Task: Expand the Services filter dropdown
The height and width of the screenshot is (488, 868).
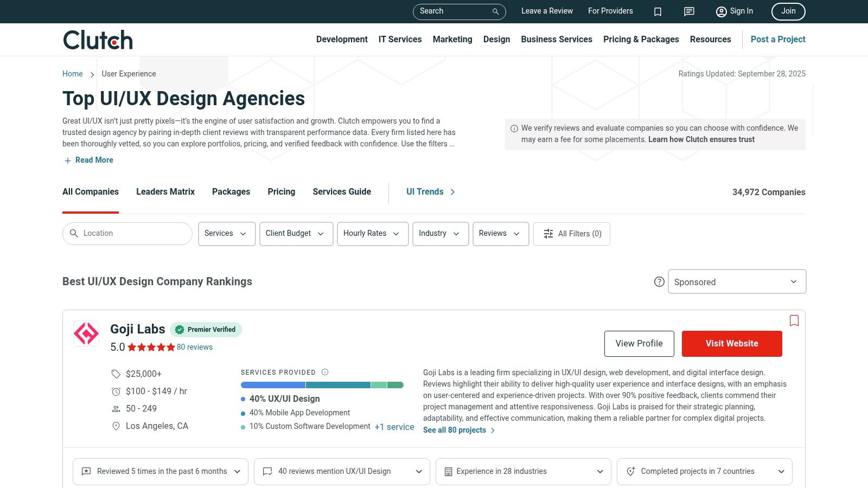Action: pos(226,234)
